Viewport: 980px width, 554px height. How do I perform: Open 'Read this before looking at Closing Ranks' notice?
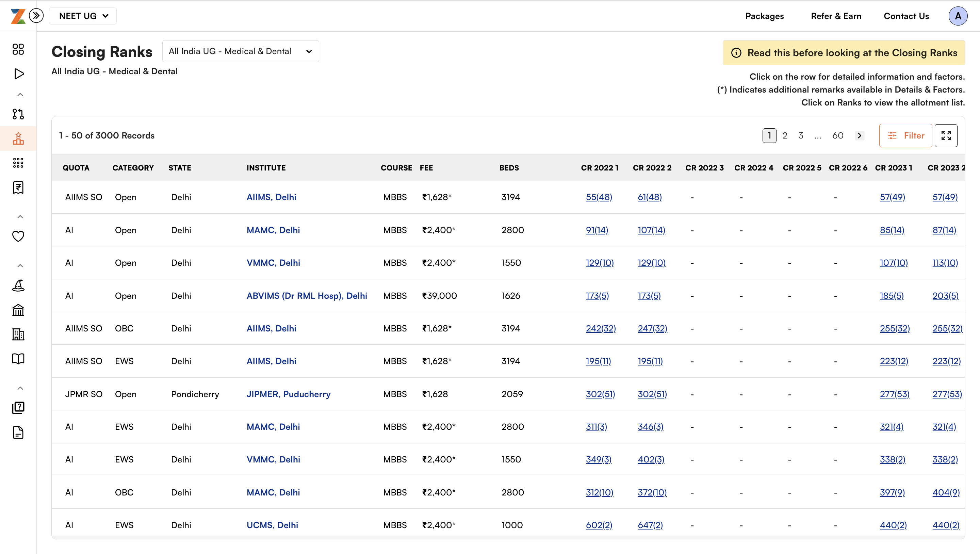[x=844, y=52]
